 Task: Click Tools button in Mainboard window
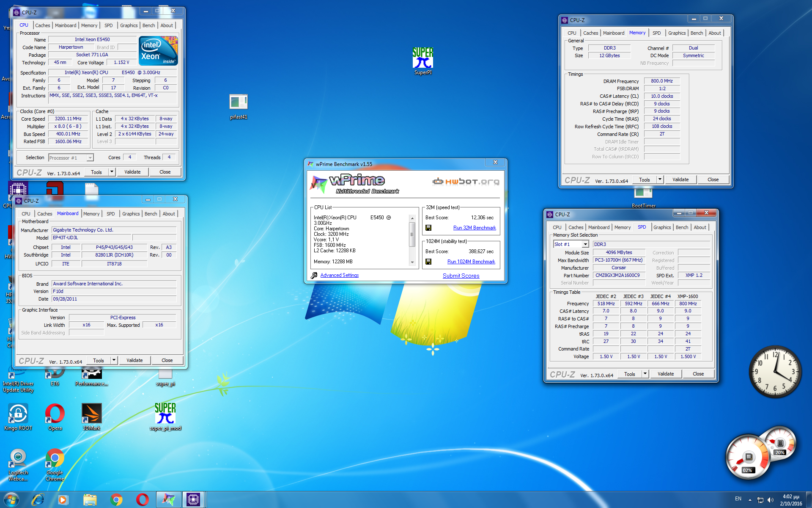pyautogui.click(x=99, y=360)
